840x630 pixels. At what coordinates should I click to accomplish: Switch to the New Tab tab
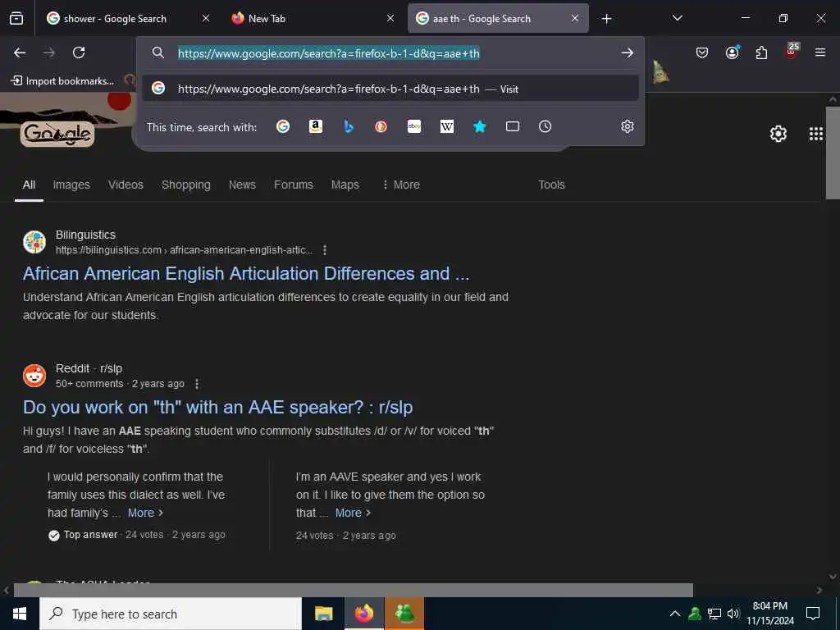point(309,19)
